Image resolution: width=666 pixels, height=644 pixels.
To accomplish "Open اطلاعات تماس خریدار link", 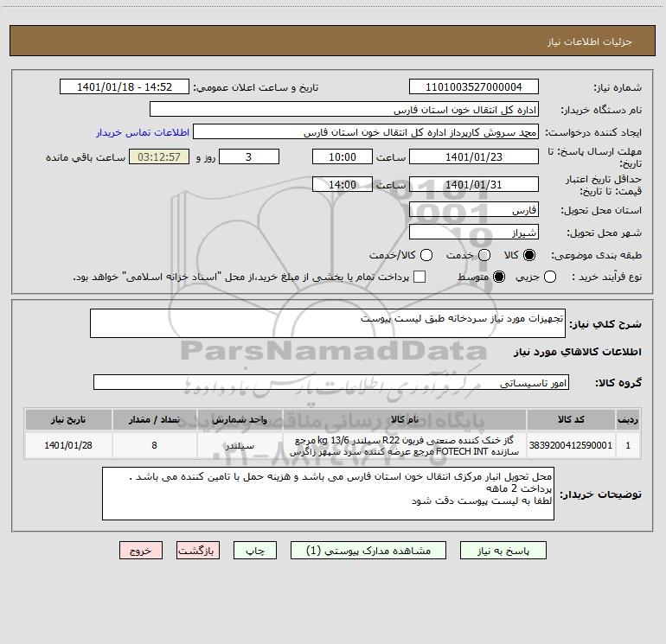I will click(143, 132).
